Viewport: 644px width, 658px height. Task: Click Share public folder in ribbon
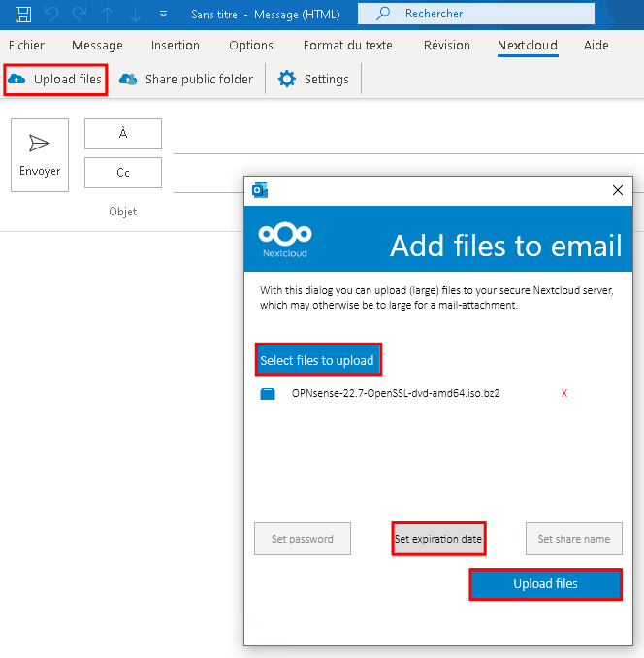click(186, 80)
